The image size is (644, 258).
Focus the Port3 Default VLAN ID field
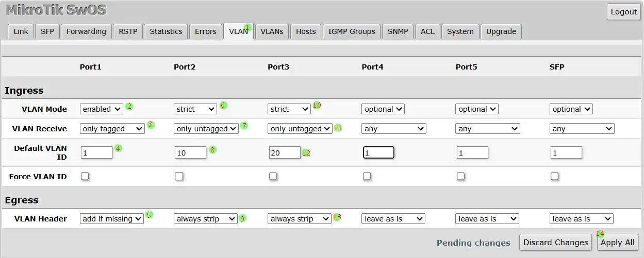pos(285,152)
